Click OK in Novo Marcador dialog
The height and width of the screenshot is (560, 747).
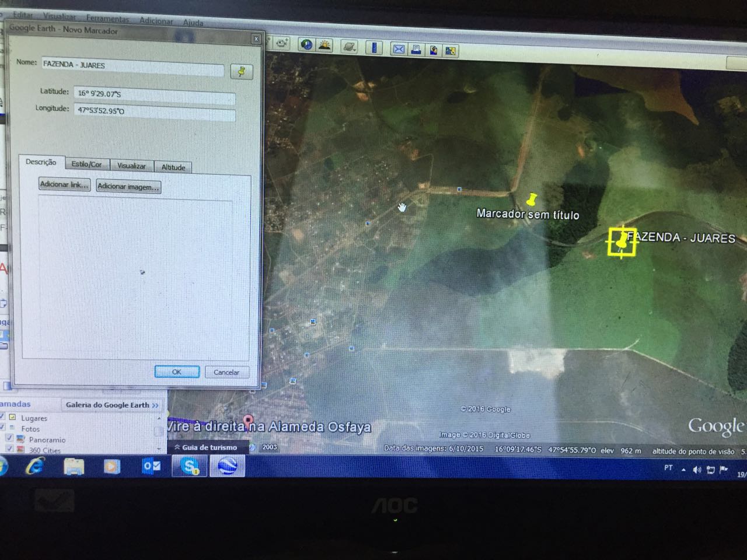(177, 372)
